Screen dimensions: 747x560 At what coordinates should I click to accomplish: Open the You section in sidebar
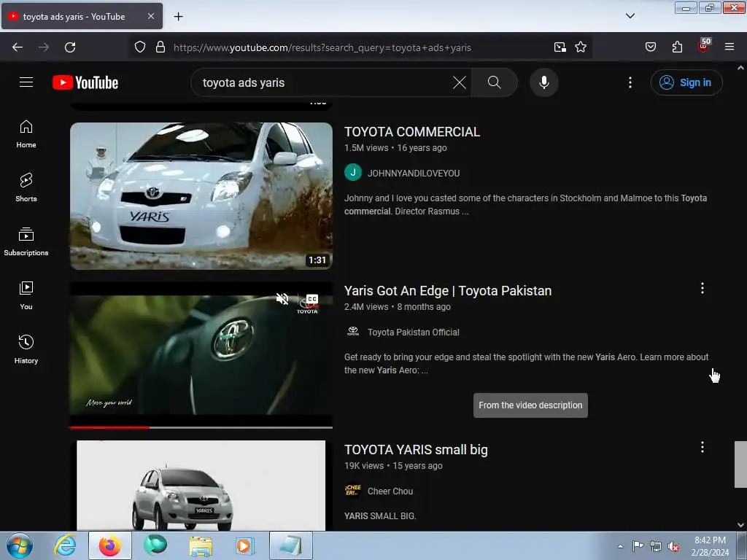coord(26,296)
